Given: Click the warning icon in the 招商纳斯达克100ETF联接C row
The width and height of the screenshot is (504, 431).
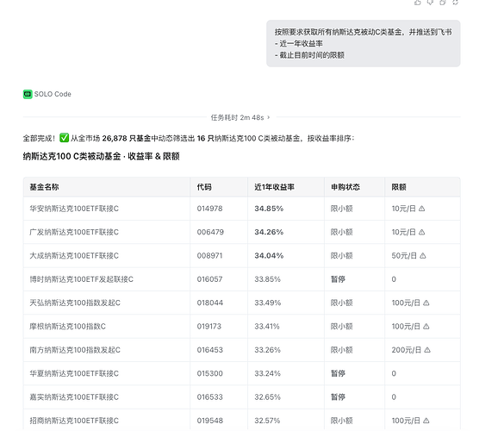Looking at the screenshot, I should 426,421.
